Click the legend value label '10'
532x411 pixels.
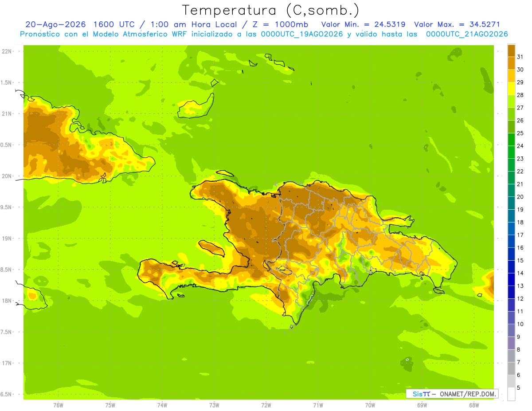click(520, 324)
